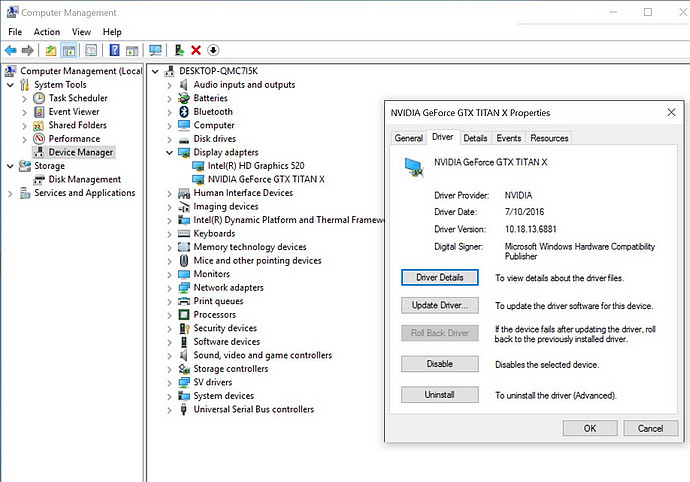The height and width of the screenshot is (482, 690).
Task: Click the Driver Details button
Action: [x=440, y=278]
